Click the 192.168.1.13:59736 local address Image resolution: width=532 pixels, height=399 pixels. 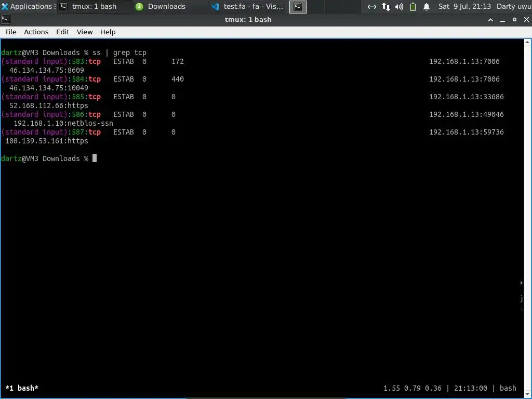click(x=467, y=132)
